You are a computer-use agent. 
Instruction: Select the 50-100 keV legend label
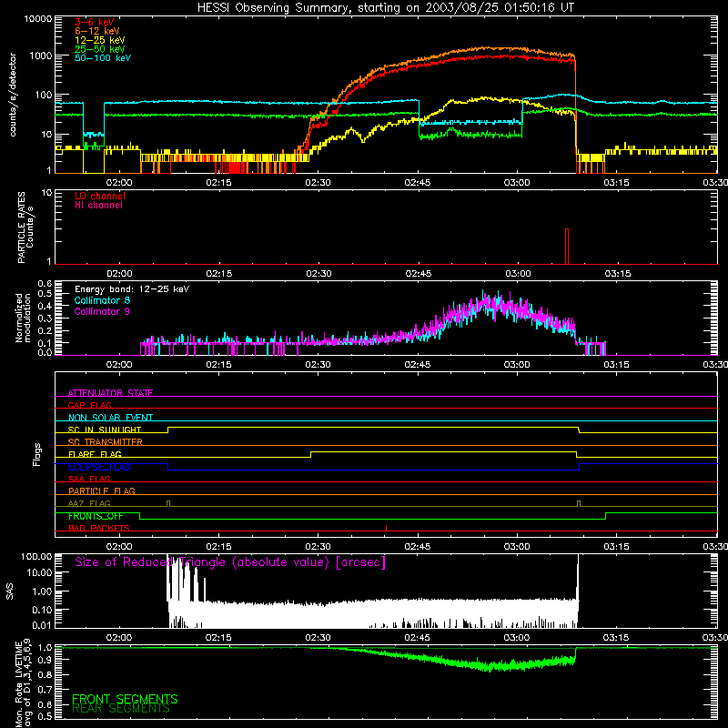coord(103,58)
